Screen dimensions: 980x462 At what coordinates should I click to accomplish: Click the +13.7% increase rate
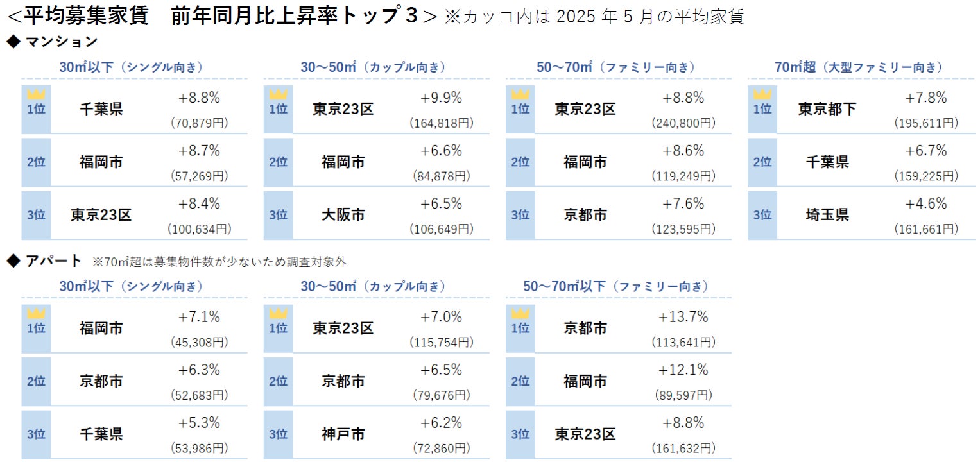[x=683, y=317]
